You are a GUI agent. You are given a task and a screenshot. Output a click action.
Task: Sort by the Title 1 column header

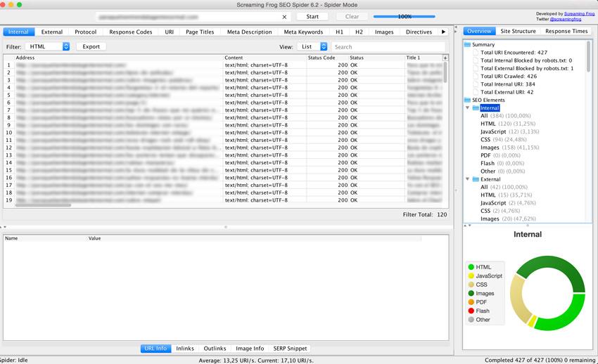click(x=424, y=58)
